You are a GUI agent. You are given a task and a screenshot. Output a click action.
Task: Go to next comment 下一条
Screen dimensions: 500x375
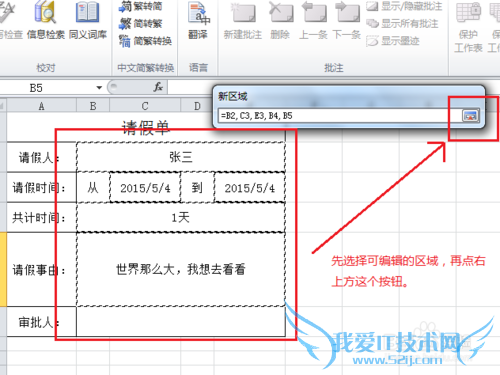(x=347, y=21)
